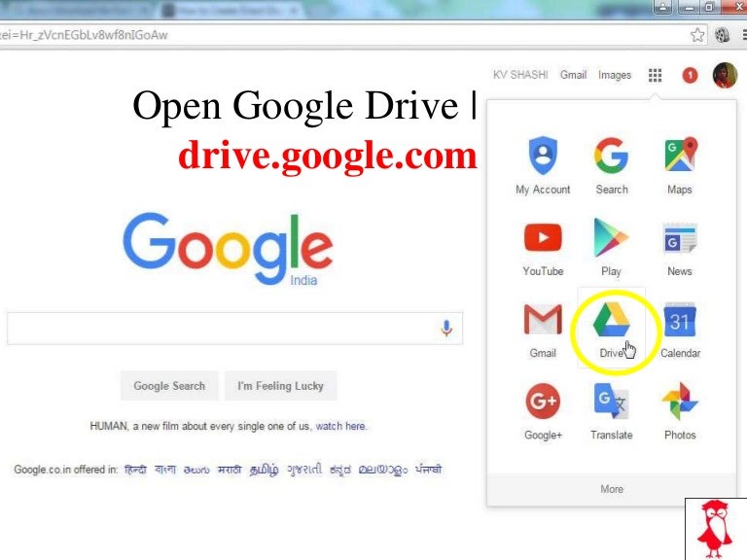Click the voice search microphone icon

(446, 329)
